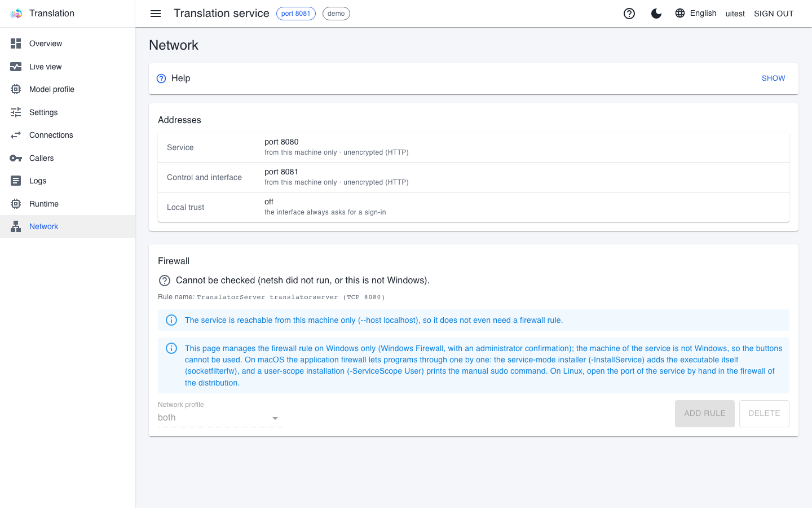Screen dimensions: 812x508
Task: Open the Runtime page
Action: [x=68, y=204]
